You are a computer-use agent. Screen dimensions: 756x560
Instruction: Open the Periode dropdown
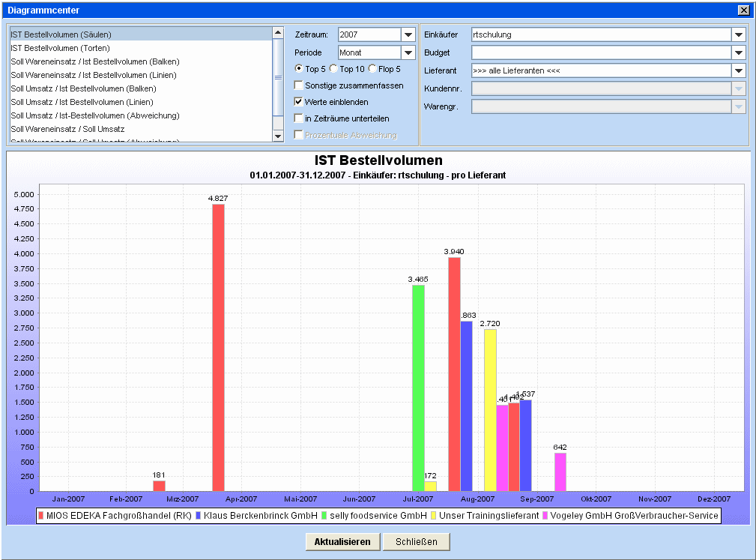pyautogui.click(x=408, y=52)
